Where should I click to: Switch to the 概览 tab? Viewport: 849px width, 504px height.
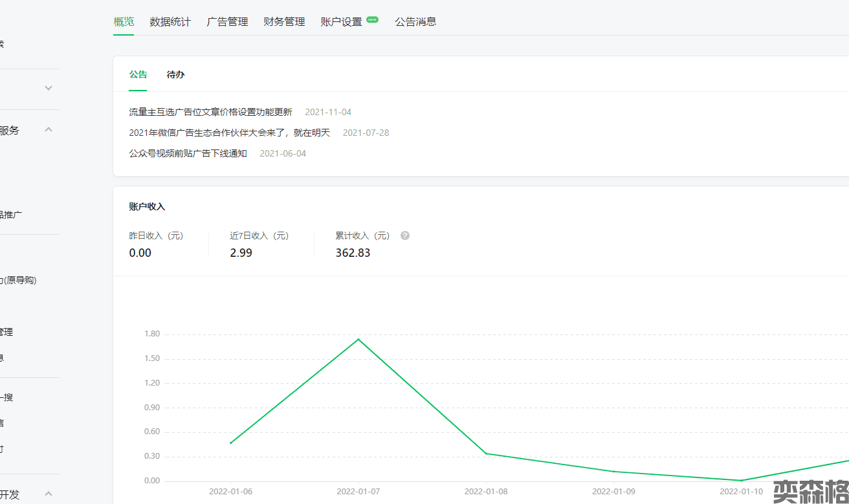tap(124, 21)
